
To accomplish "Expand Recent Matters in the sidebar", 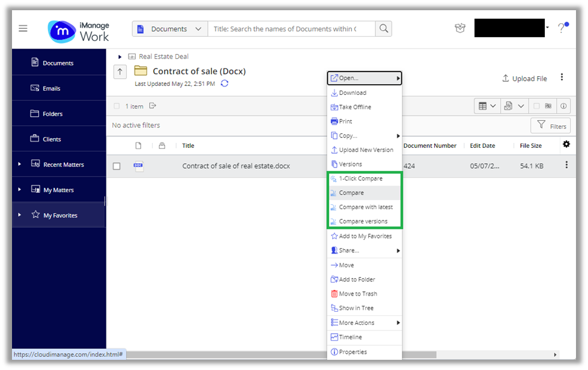I will point(19,164).
